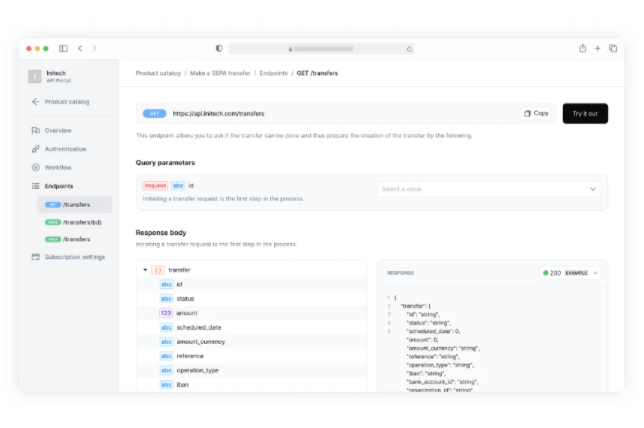Screen dimensions: 644x428
Task: Click the back arrow beside Product catalog
Action: [x=36, y=102]
